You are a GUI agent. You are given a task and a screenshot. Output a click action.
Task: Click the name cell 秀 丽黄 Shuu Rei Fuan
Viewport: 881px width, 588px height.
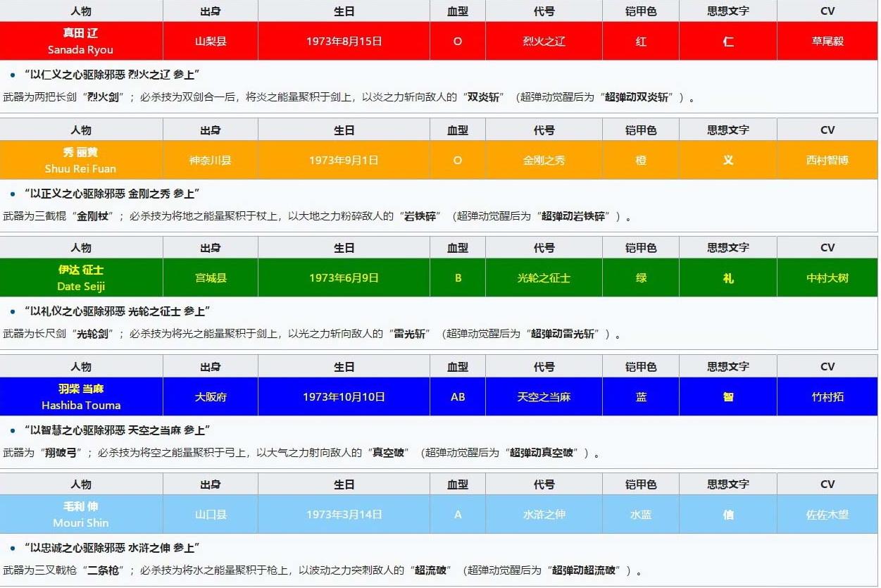click(81, 160)
